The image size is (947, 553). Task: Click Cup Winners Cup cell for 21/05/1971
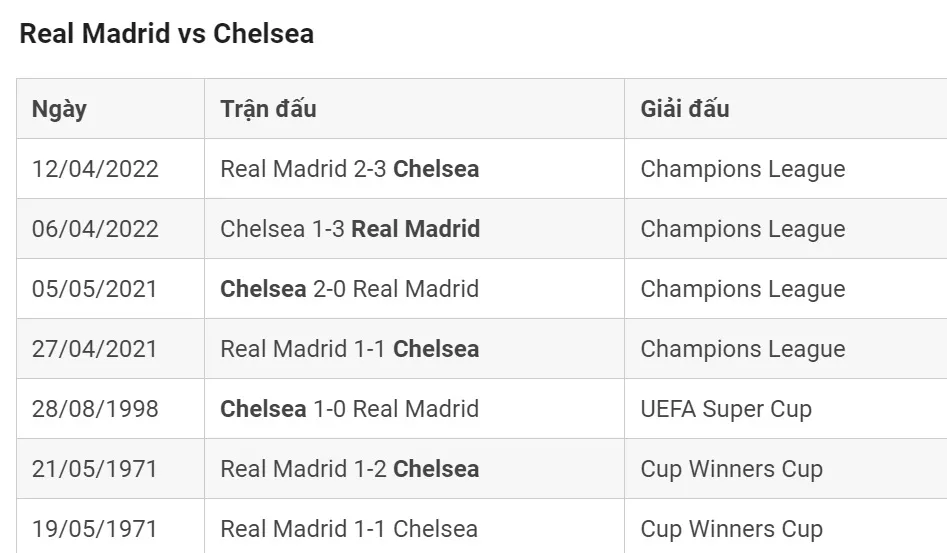click(x=732, y=469)
